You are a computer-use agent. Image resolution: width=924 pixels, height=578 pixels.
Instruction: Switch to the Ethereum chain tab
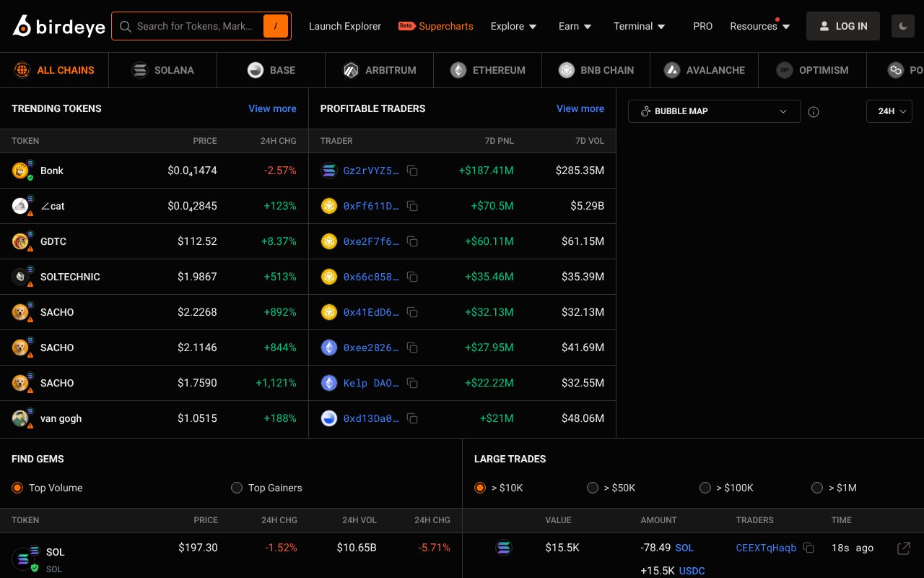[x=488, y=70]
